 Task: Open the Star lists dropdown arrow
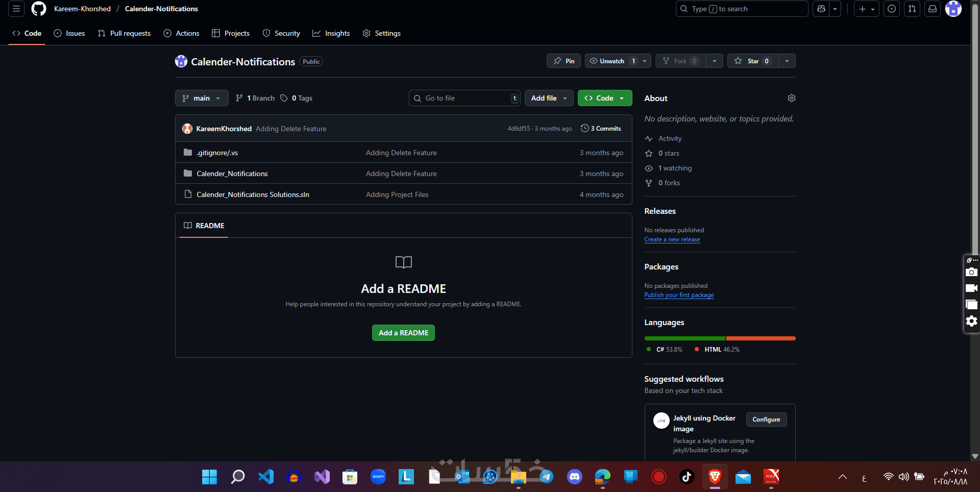(787, 61)
